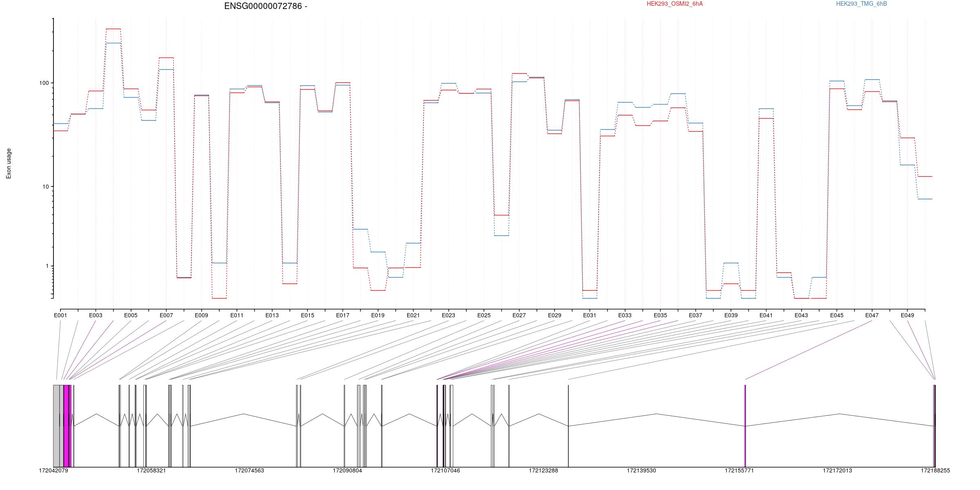The image size is (980, 490).
Task: Click the magenta exon bar above 172155771
Action: click(x=745, y=426)
